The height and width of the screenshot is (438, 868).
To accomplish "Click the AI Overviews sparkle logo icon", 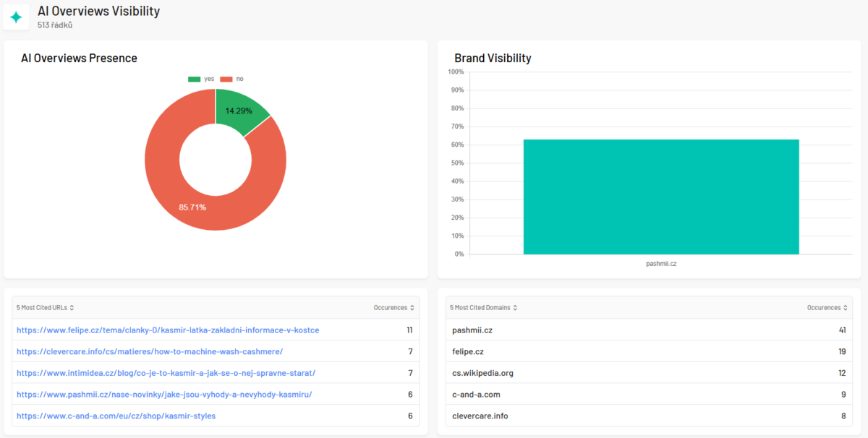I will 16,17.
